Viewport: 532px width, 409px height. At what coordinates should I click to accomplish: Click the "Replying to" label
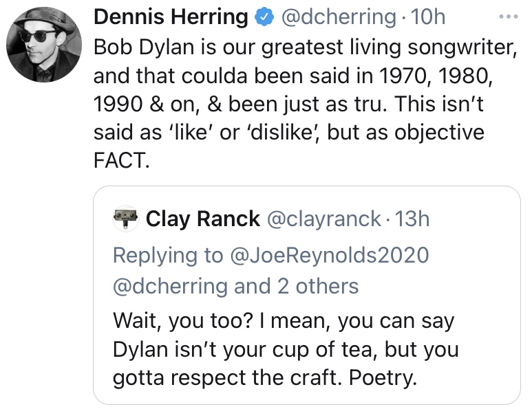pos(167,255)
